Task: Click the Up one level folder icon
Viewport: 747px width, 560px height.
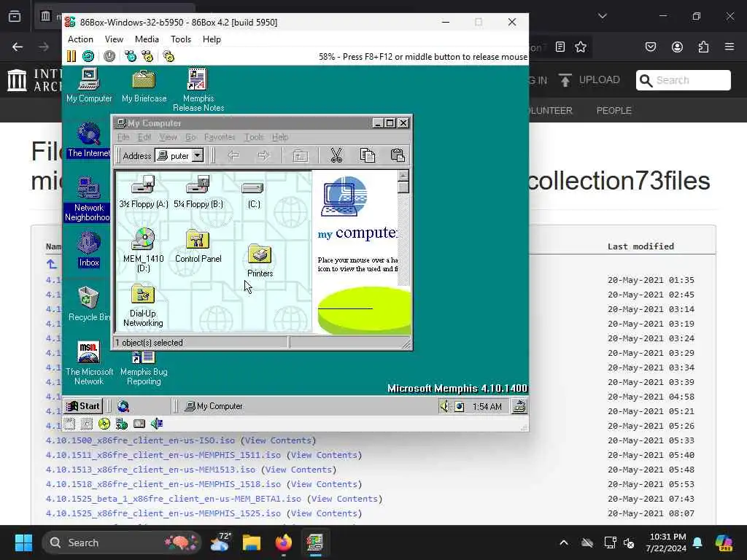Action: 300,156
